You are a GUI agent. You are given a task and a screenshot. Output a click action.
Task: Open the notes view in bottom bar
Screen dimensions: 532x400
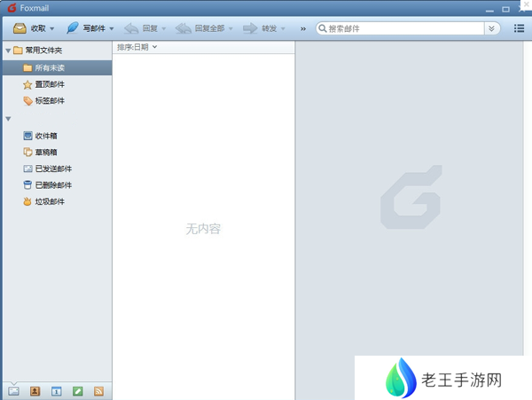pos(77,390)
